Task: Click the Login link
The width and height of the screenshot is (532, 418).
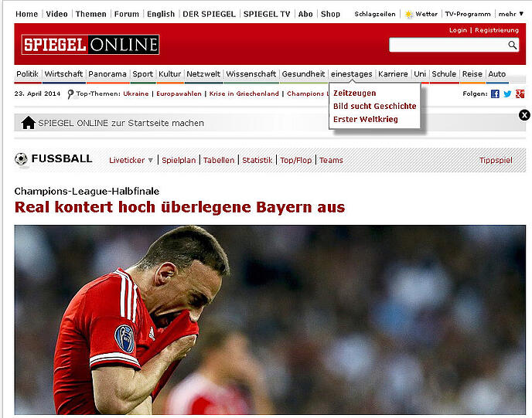Action: 458,30
